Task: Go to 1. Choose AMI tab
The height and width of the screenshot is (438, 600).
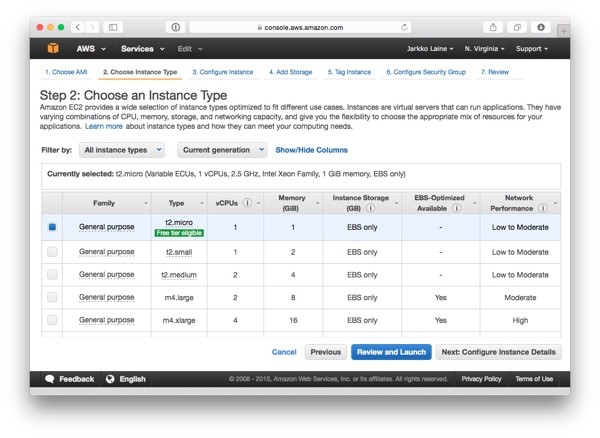Action: (66, 72)
